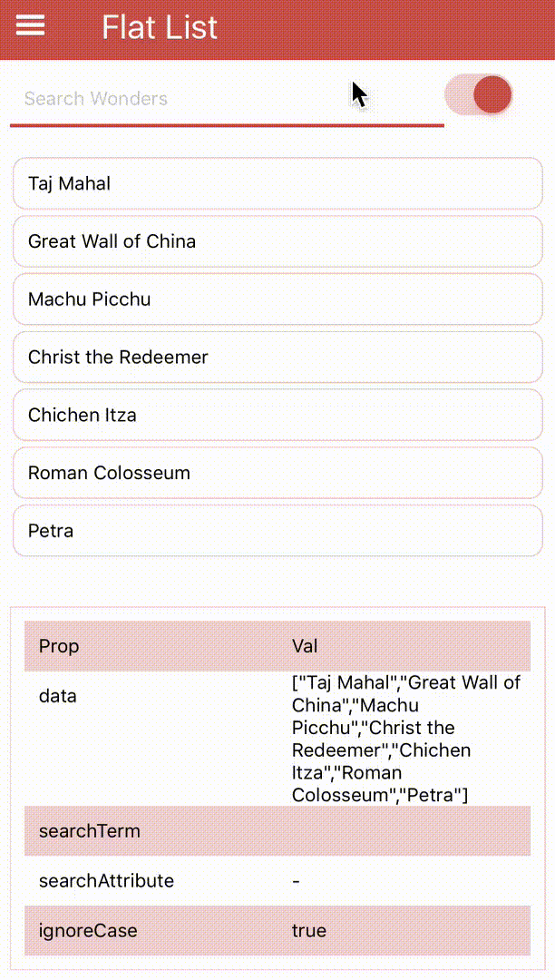Viewport: 555px width, 980px height.
Task: Toggle the red switch beside search
Action: coord(479,94)
